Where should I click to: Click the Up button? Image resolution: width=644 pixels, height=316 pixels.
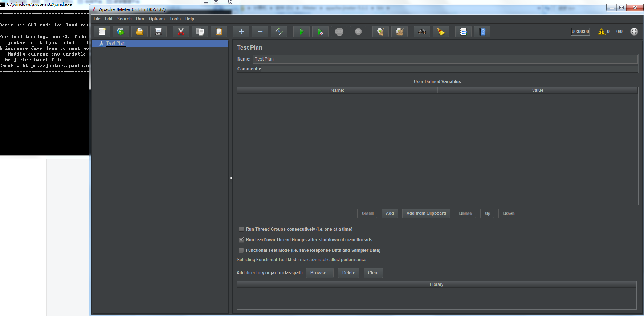pyautogui.click(x=487, y=213)
